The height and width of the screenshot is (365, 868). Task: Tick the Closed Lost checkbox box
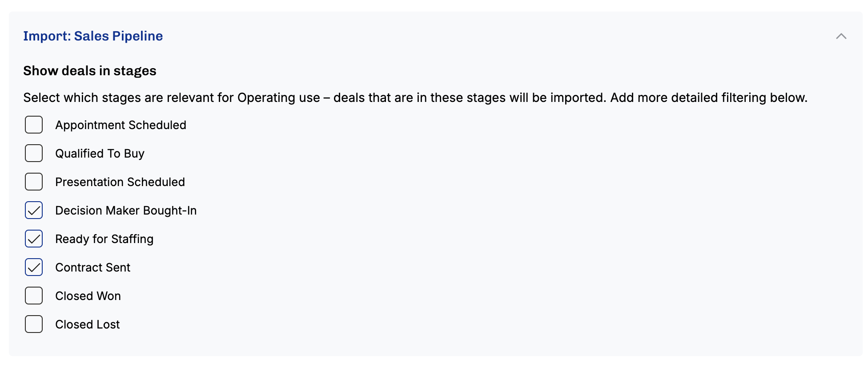34,324
